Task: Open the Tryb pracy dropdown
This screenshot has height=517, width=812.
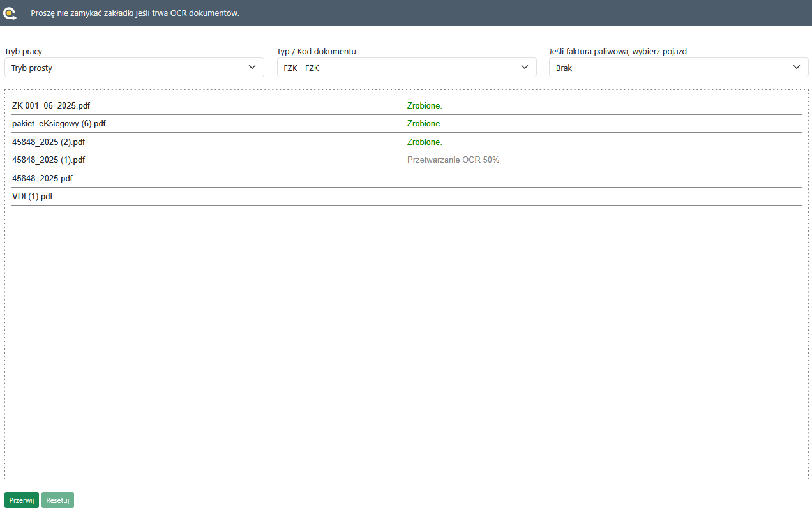Action: (134, 68)
